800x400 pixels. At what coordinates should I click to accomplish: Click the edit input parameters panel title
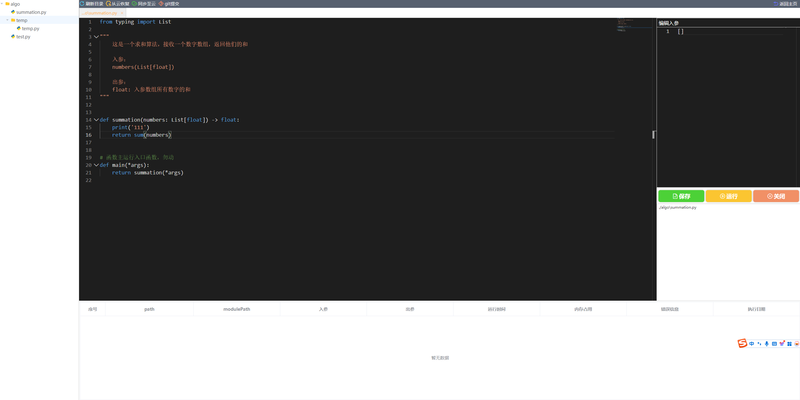point(668,23)
